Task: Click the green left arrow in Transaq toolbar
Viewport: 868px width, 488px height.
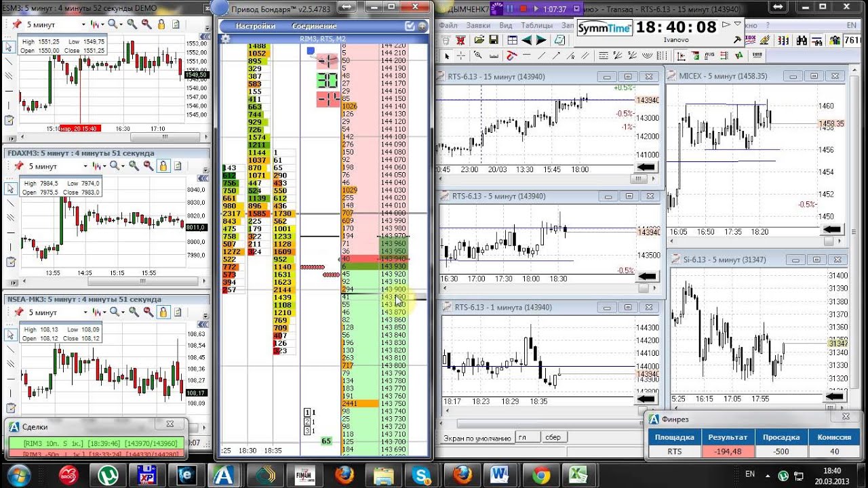Action: pyautogui.click(x=526, y=40)
